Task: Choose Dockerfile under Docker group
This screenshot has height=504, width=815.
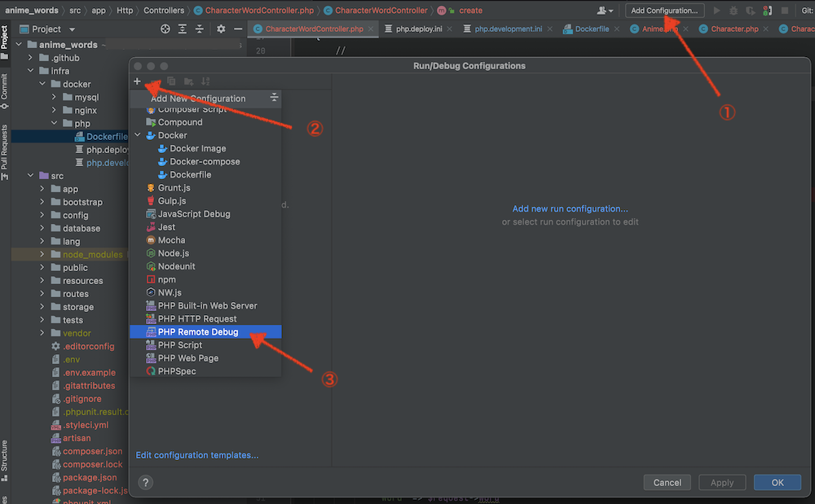Action: [x=205, y=175]
